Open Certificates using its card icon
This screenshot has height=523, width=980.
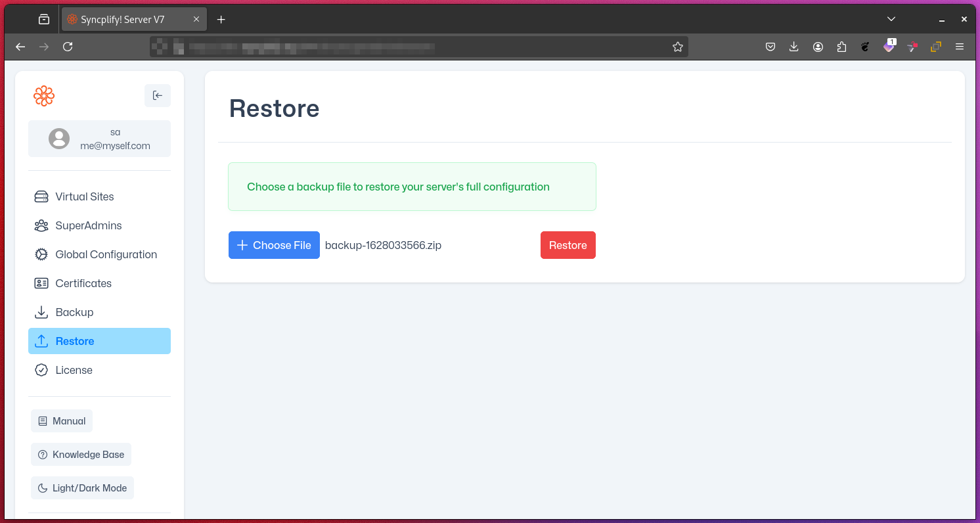point(41,283)
